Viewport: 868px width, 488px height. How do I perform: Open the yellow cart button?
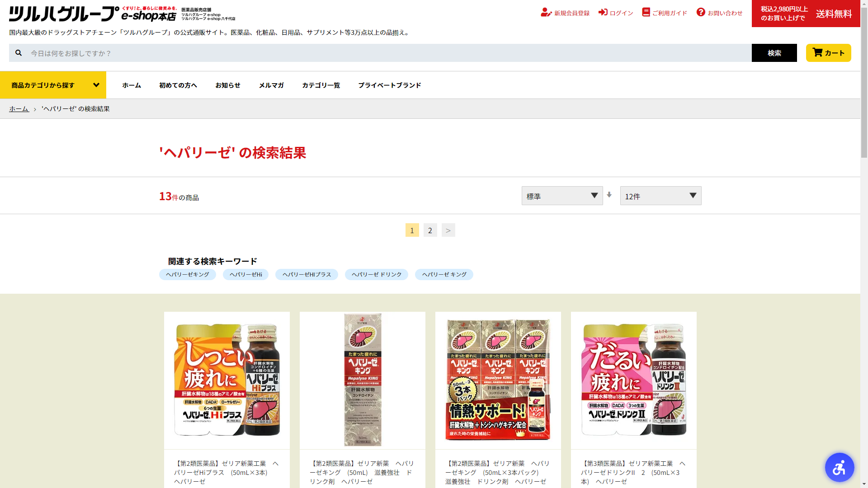828,53
